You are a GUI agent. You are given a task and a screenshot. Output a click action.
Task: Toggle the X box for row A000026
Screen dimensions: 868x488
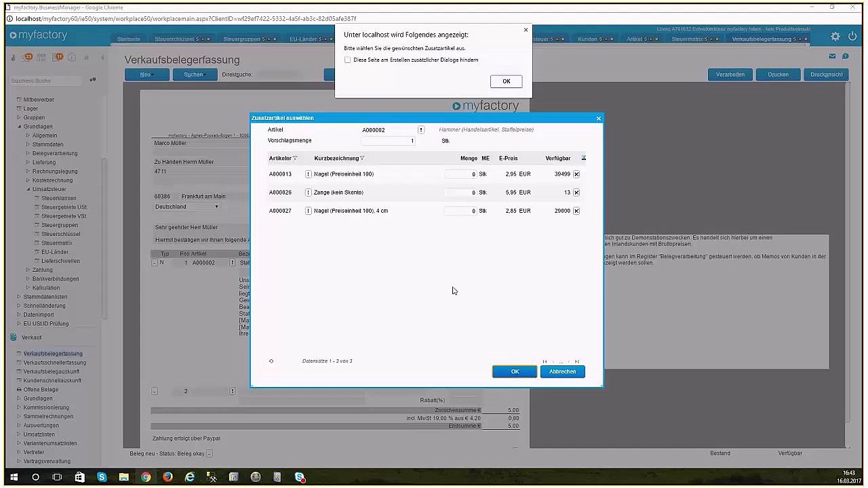576,192
